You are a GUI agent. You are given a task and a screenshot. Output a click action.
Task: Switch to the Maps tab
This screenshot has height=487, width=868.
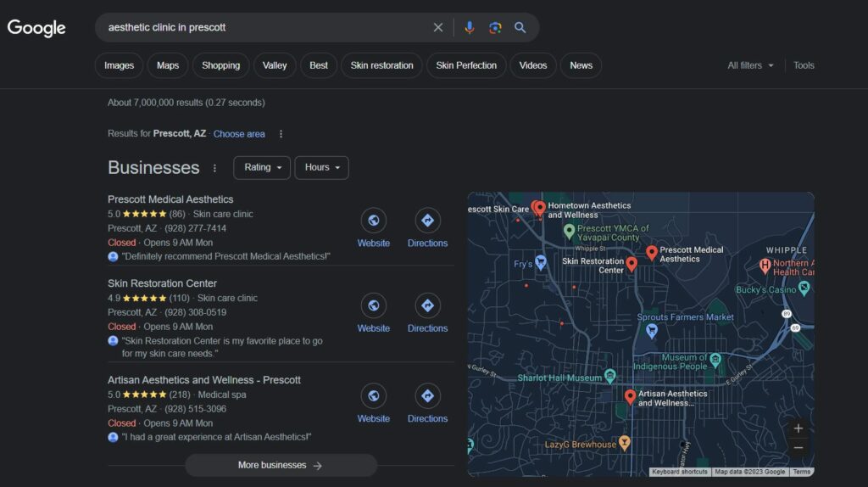click(168, 65)
